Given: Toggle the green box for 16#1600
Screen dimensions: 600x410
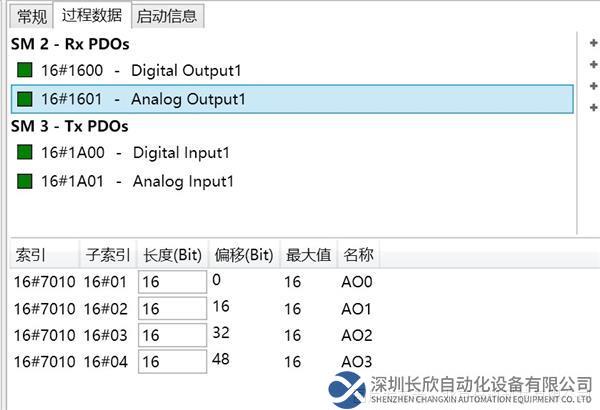Looking at the screenshot, I should coord(25,71).
